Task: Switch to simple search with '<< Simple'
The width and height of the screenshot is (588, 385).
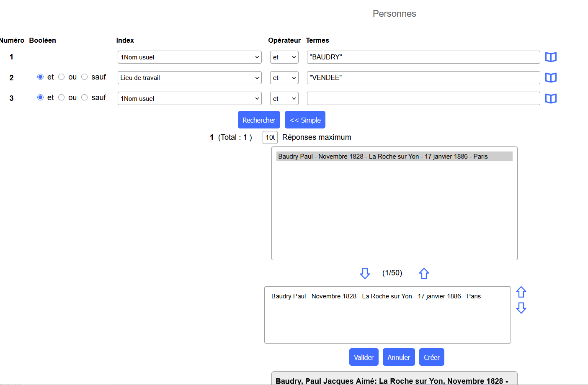Action: (305, 120)
